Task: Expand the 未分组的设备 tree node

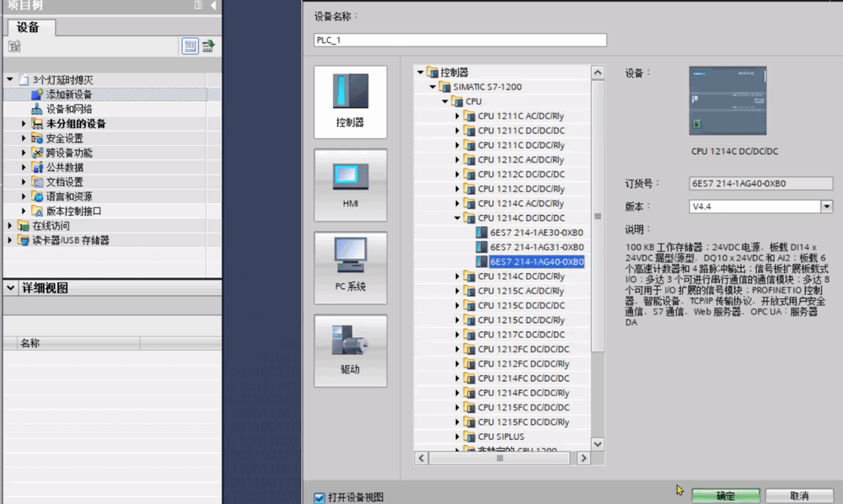Action: point(24,124)
